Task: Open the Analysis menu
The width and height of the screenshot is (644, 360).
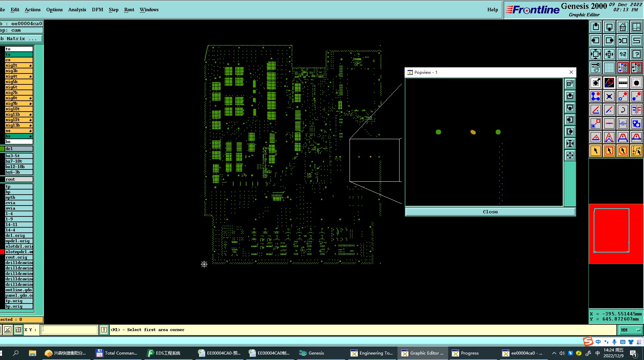Action: [77, 10]
